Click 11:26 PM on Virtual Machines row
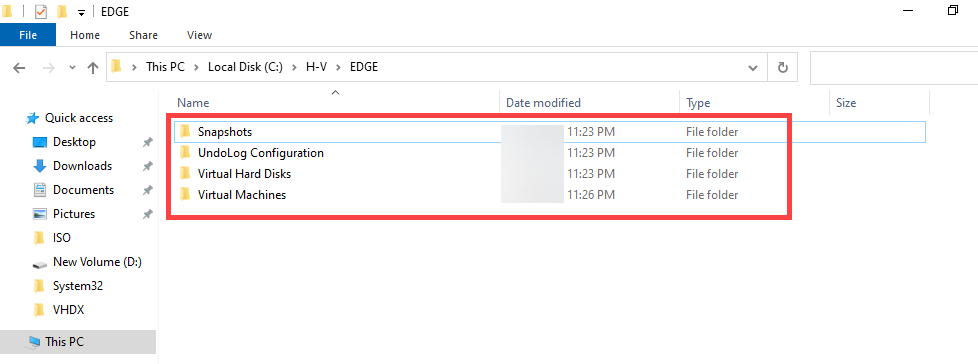978x364 pixels. (591, 194)
